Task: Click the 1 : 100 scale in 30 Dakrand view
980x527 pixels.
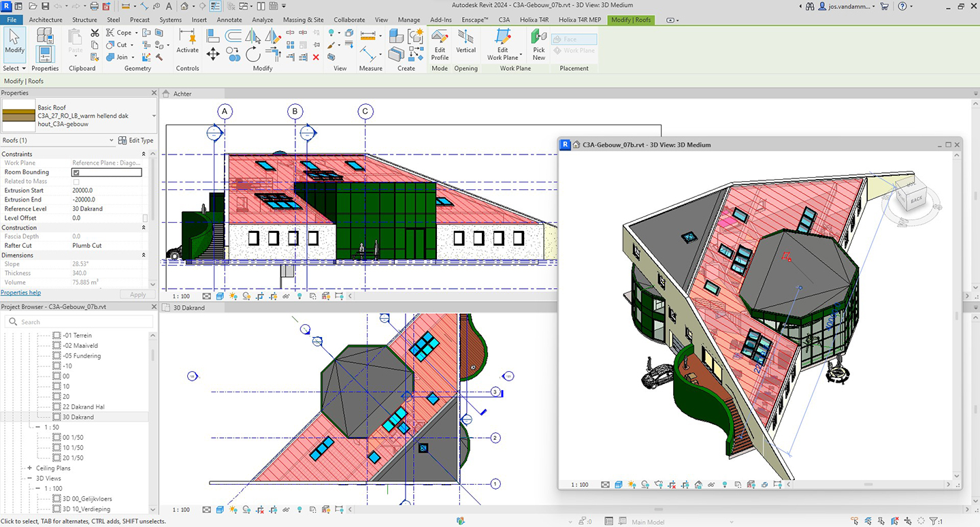Action: pyautogui.click(x=181, y=509)
